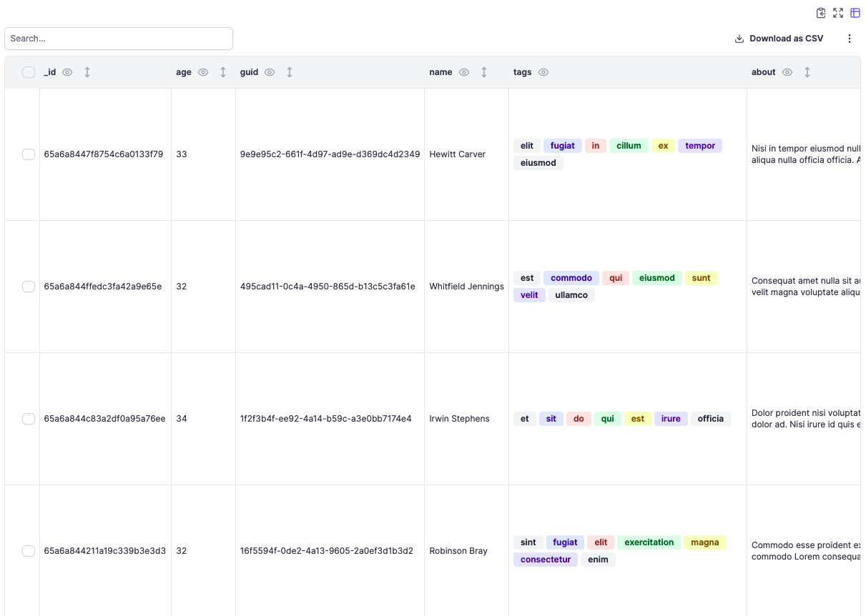Hide the tags column via eye icon
The height and width of the screenshot is (616, 866).
coord(543,72)
